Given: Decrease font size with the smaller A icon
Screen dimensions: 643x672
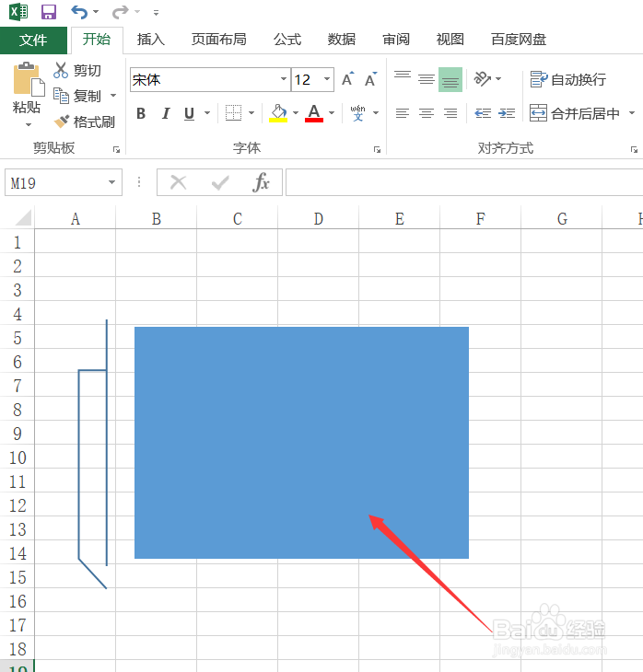Looking at the screenshot, I should pos(370,79).
